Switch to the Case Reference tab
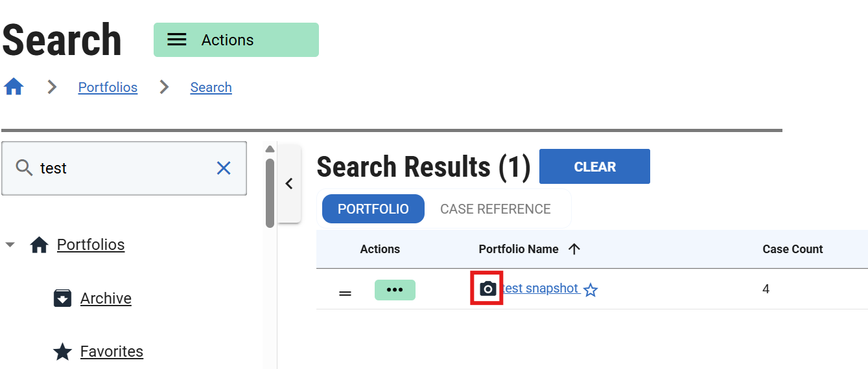 coord(495,209)
